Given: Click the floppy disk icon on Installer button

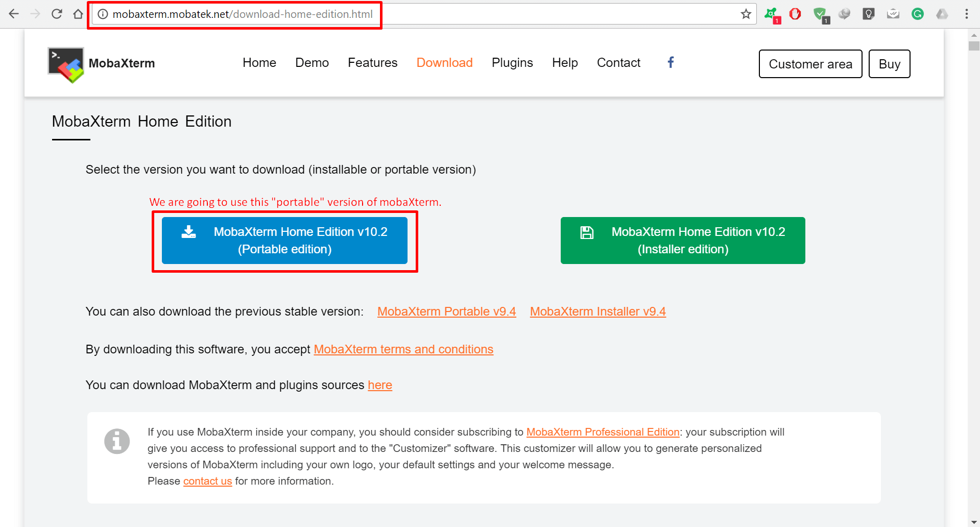Looking at the screenshot, I should 587,232.
